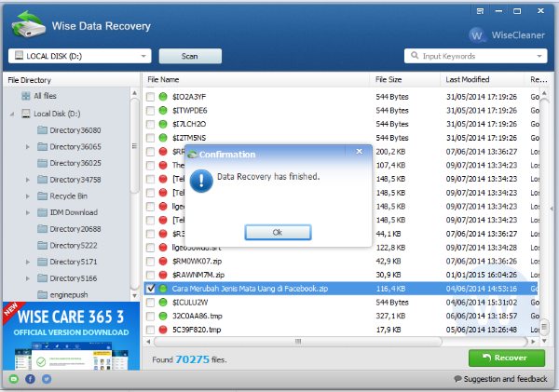Open the Suggestion and feedback link
Image resolution: width=559 pixels, height=392 pixels.
(x=501, y=379)
